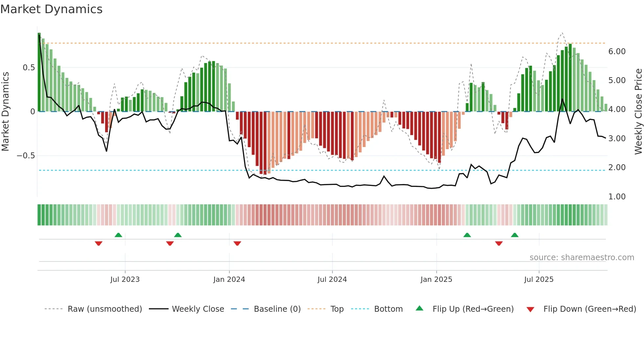Click the Jul 2024 axis label
Screen dimensions: 644x362
332,280
